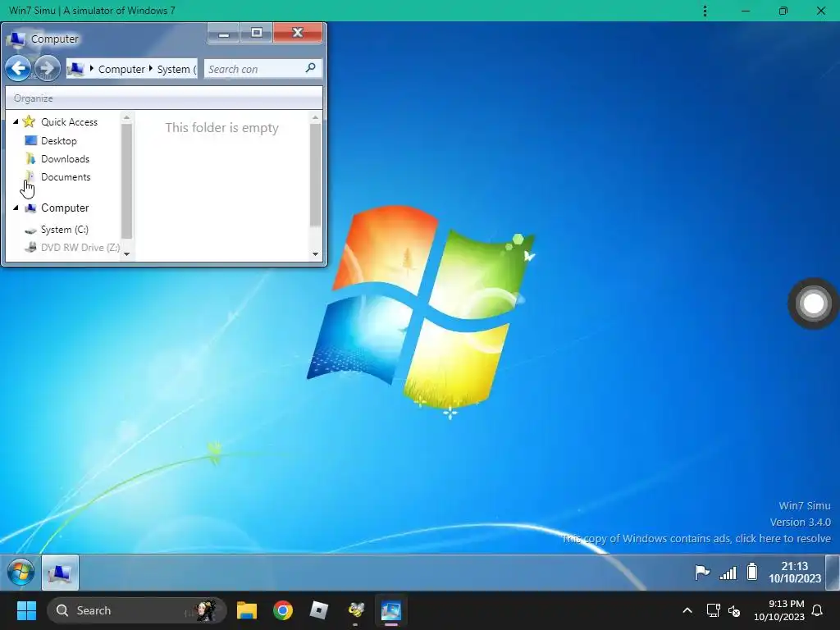
Task: Click the Computer window taskbar button in Win7
Action: click(60, 573)
